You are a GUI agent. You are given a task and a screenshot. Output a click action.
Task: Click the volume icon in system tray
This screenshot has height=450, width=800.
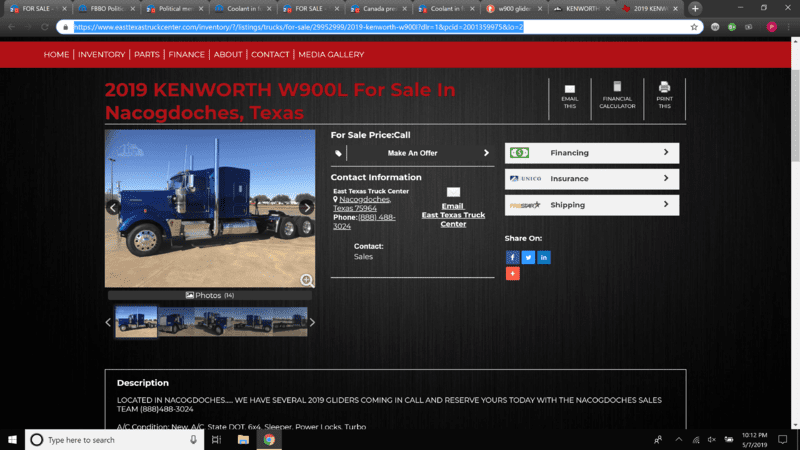point(712,440)
